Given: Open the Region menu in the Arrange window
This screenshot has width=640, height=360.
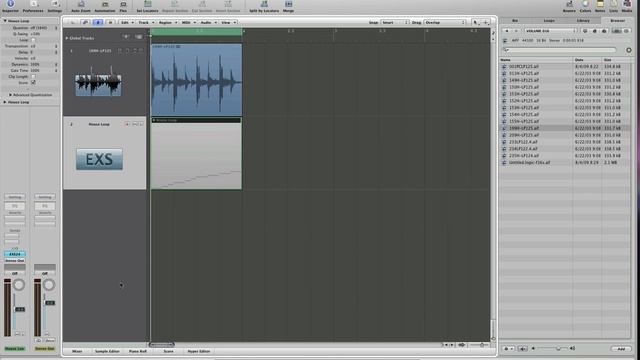Looking at the screenshot, I should [167, 22].
